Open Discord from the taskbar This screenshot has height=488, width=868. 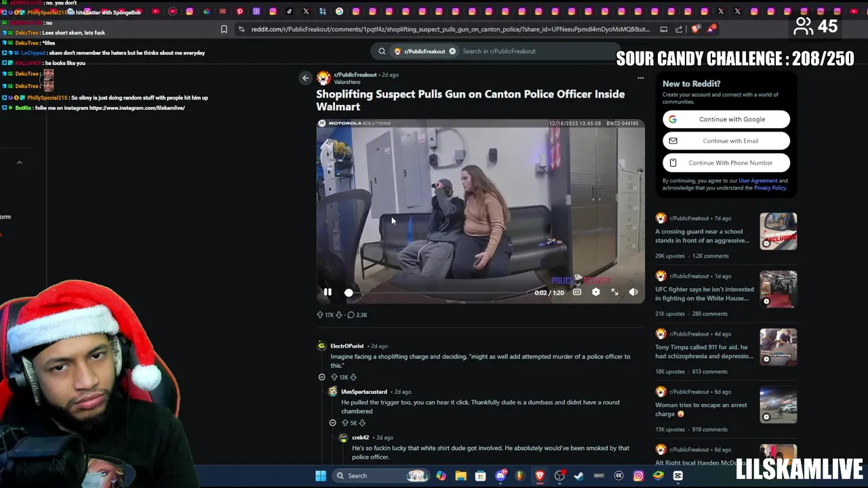[500, 476]
